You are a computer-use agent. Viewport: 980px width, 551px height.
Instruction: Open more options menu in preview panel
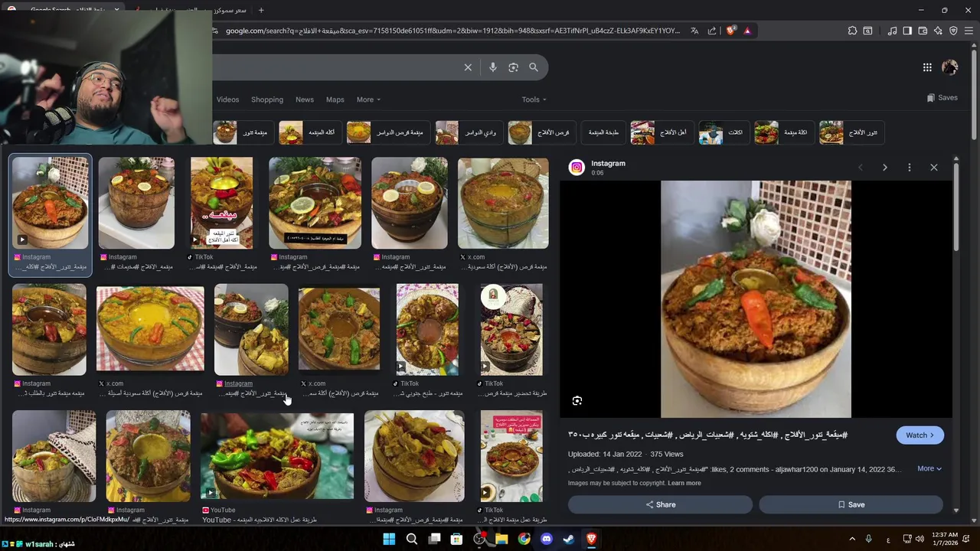coord(909,168)
